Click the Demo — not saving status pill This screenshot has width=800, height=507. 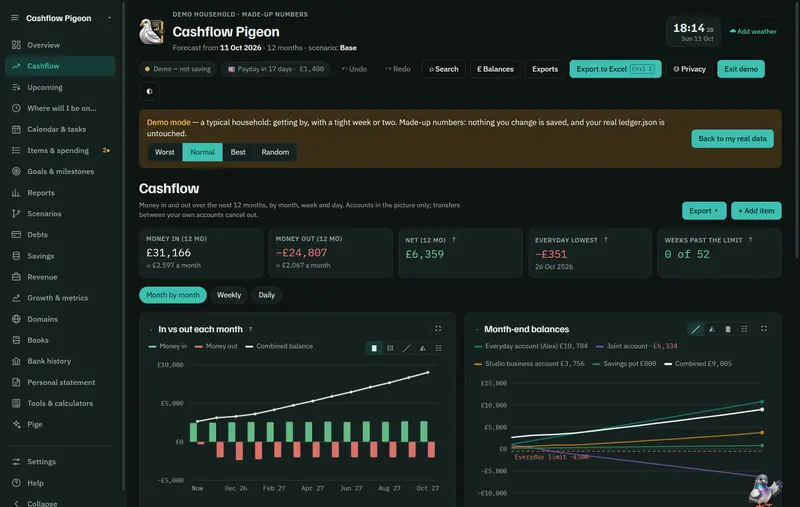(178, 69)
